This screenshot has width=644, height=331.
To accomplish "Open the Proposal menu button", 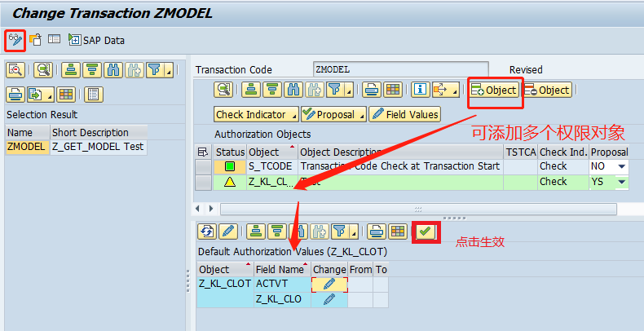I will click(333, 114).
